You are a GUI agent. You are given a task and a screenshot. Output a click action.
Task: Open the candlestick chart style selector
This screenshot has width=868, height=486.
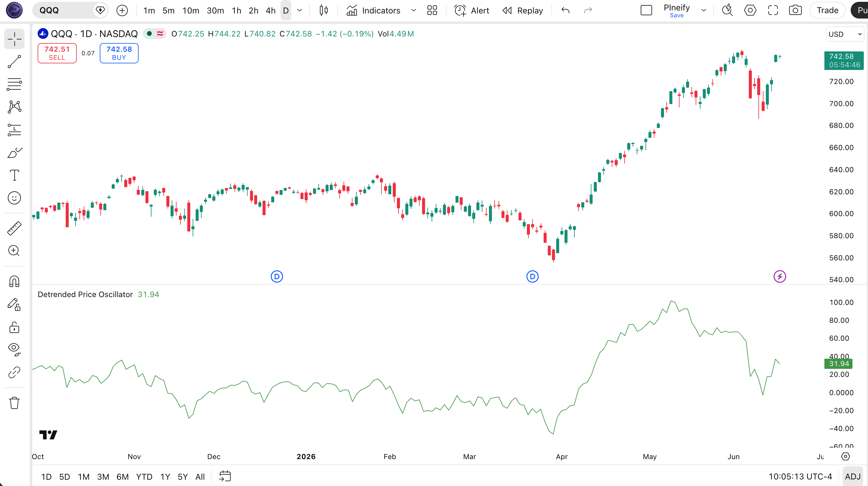pyautogui.click(x=323, y=10)
